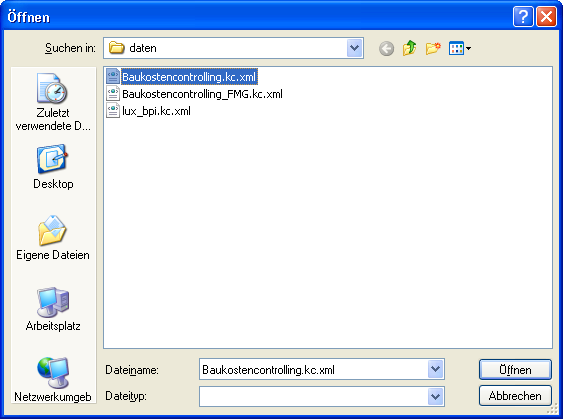Click the Suchen in label
Screen dimensions: 563x419
[x=70, y=48]
